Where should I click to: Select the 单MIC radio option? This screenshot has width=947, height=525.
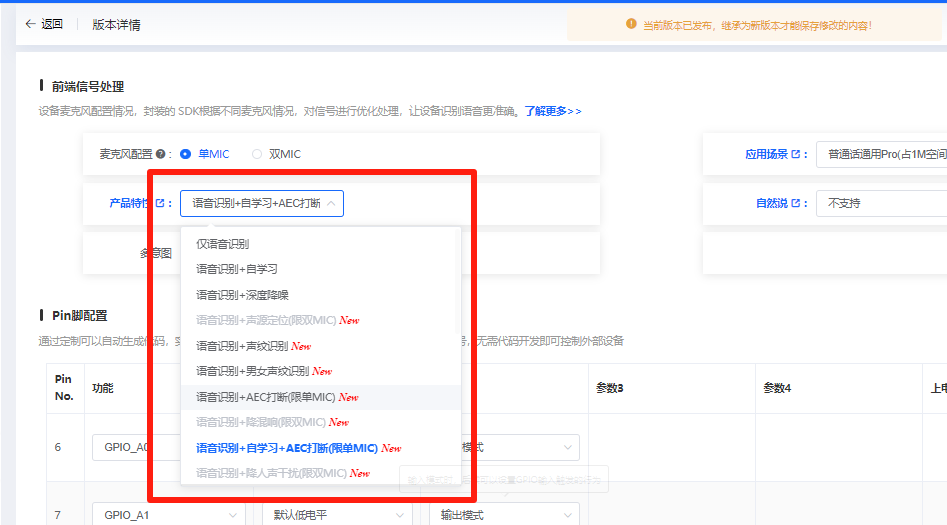(185, 154)
